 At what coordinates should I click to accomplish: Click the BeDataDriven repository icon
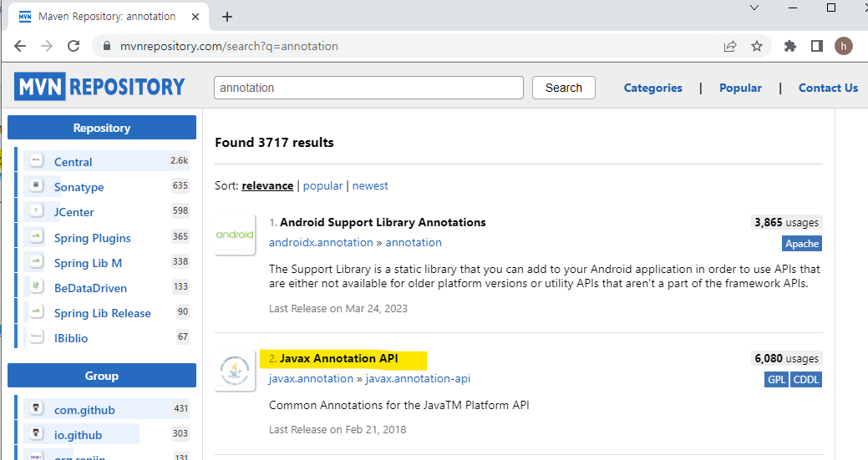(x=37, y=286)
